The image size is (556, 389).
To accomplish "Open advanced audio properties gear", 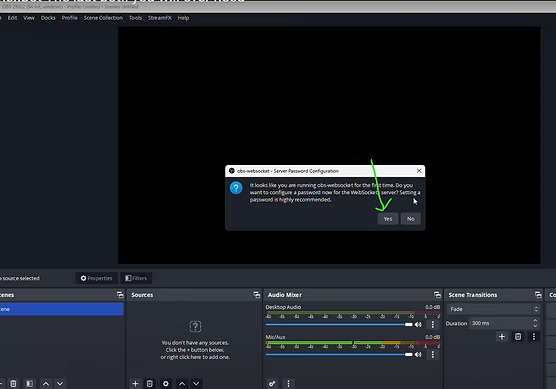I will (272, 384).
